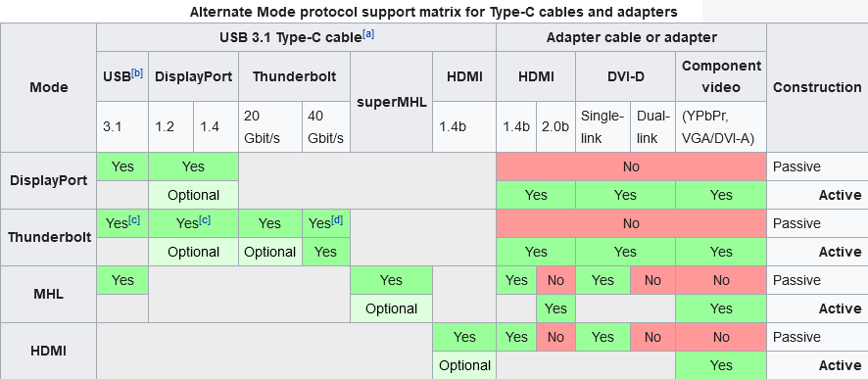Click the 20 Gbit/s subheader cell
Screen dimensions: 868x379
click(270, 126)
